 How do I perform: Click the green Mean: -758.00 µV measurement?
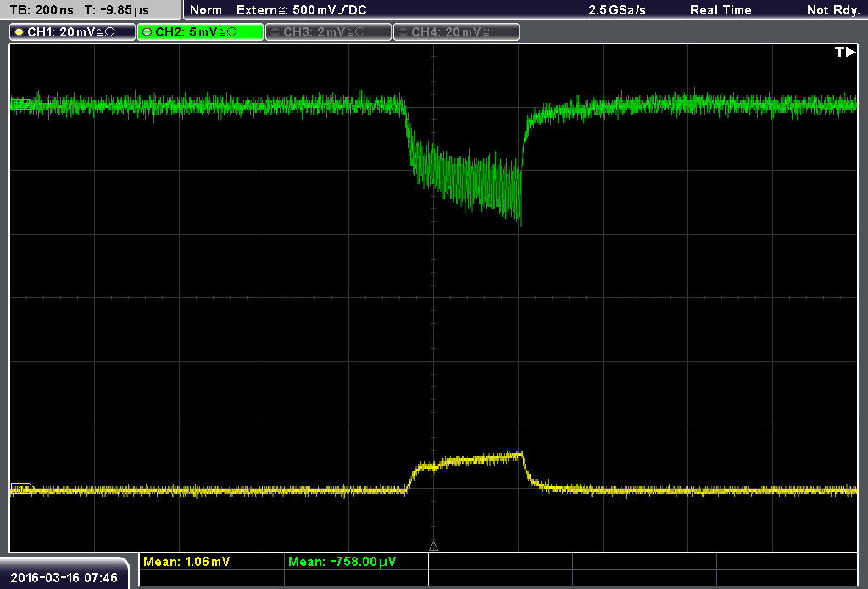tap(342, 562)
